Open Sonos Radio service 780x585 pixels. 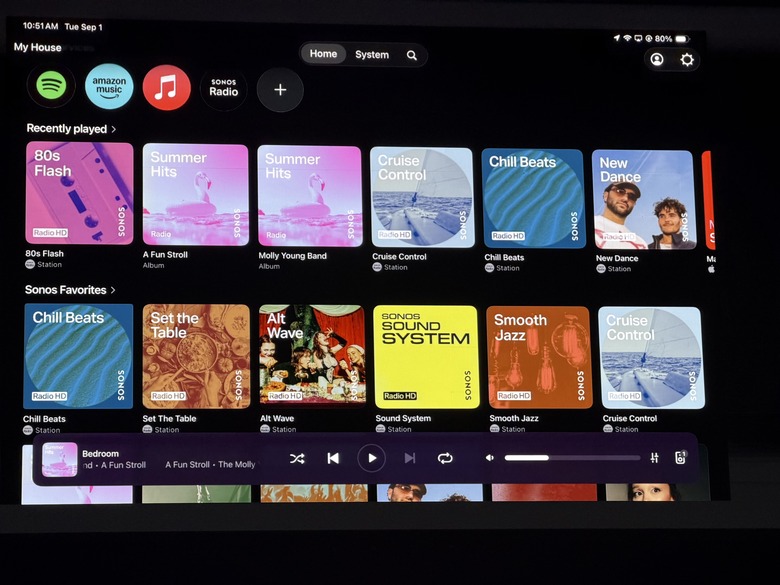(223, 89)
